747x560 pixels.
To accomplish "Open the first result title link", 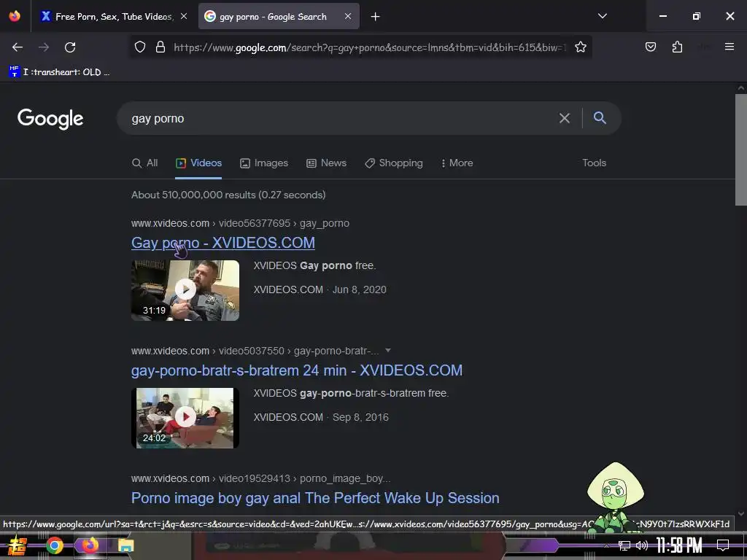I will point(223,243).
